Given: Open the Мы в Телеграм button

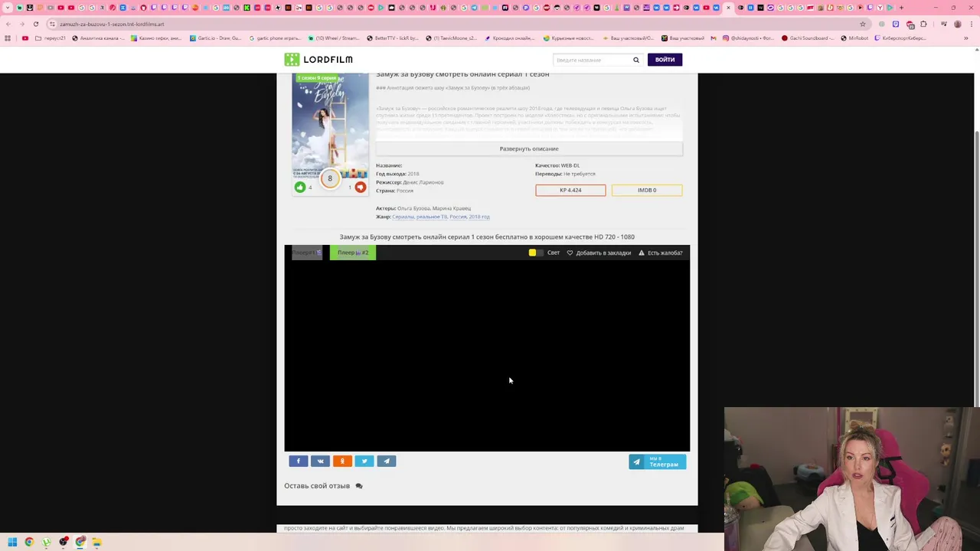Looking at the screenshot, I should 658,461.
